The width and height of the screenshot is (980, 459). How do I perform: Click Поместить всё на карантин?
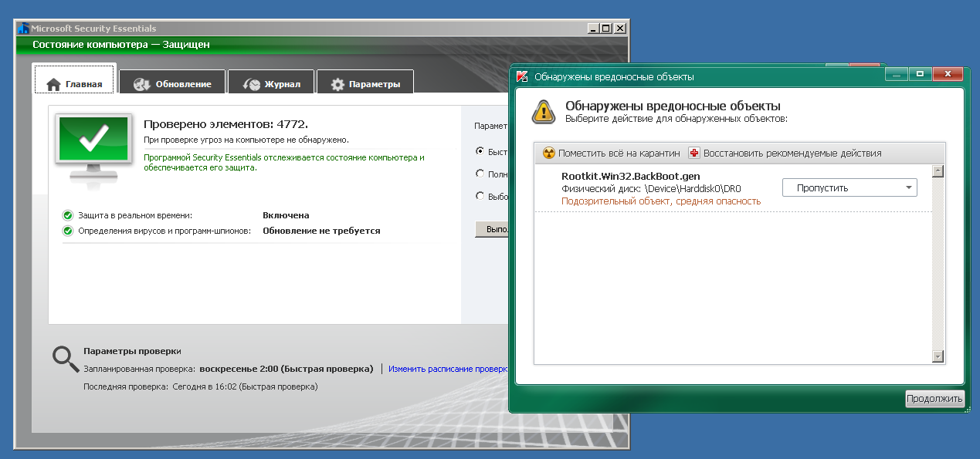pos(612,153)
